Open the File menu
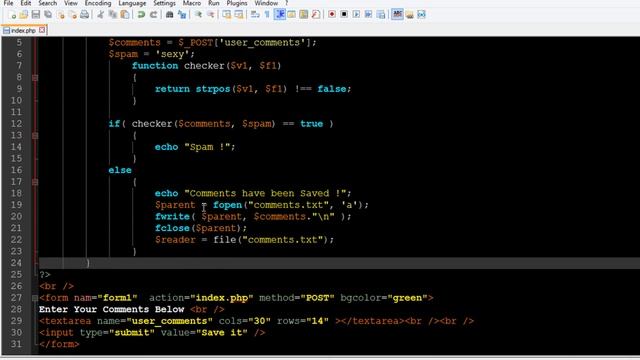The height and width of the screenshot is (360, 640). click(x=8, y=3)
